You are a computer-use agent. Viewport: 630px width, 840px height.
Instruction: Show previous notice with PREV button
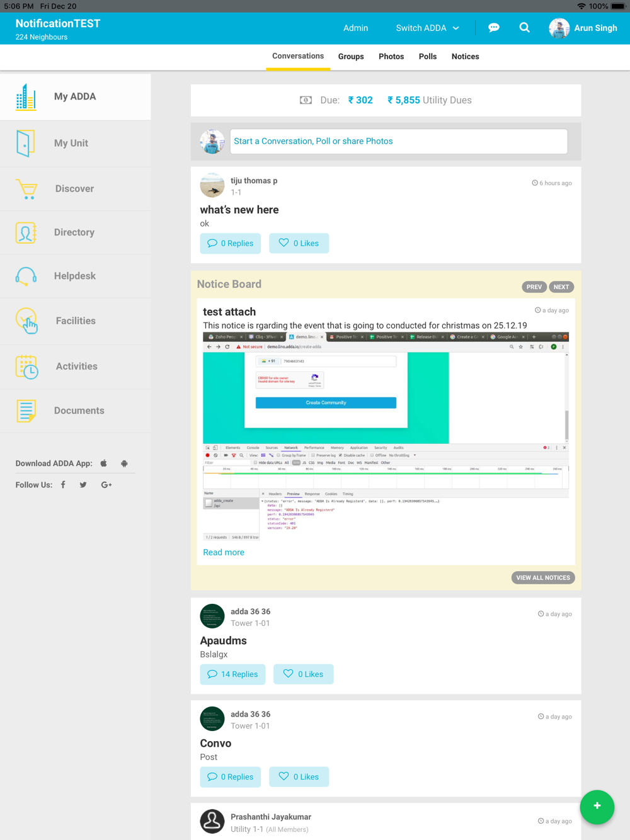point(534,287)
